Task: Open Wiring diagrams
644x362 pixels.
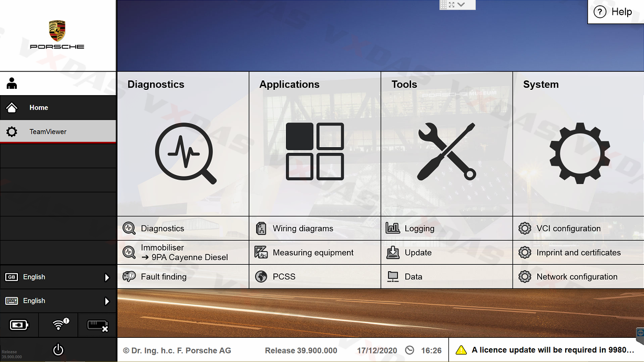Action: coord(303,229)
